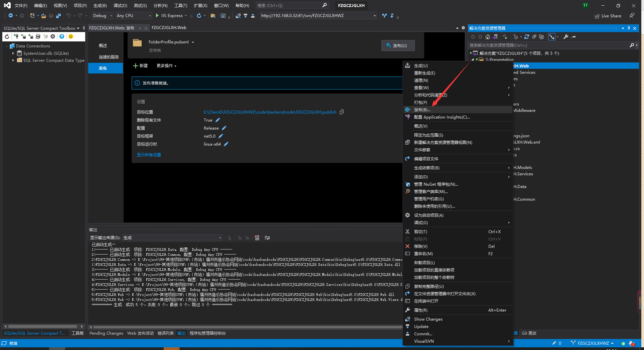Toggle Preview Selected Items in Solution Explorer
This screenshot has height=350, width=644.
[574, 37]
